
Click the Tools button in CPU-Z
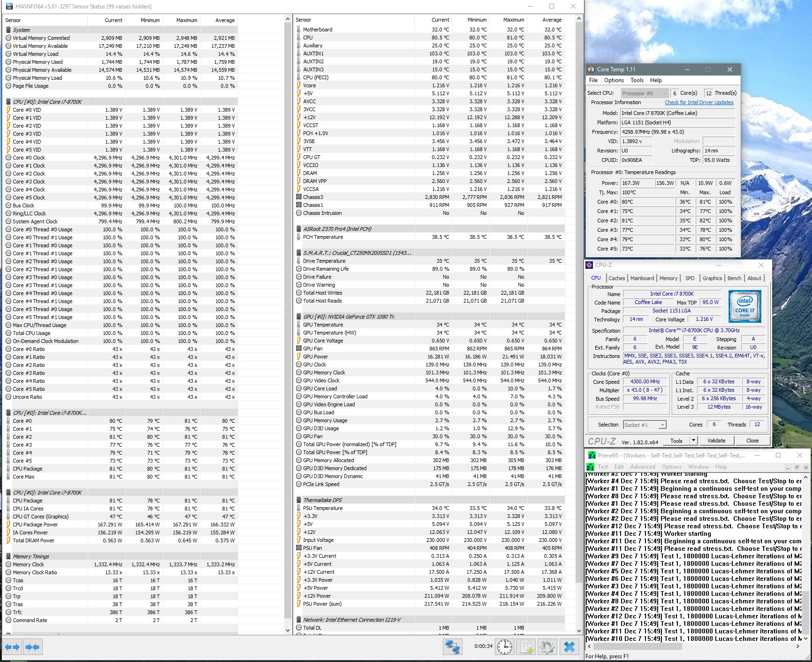676,441
